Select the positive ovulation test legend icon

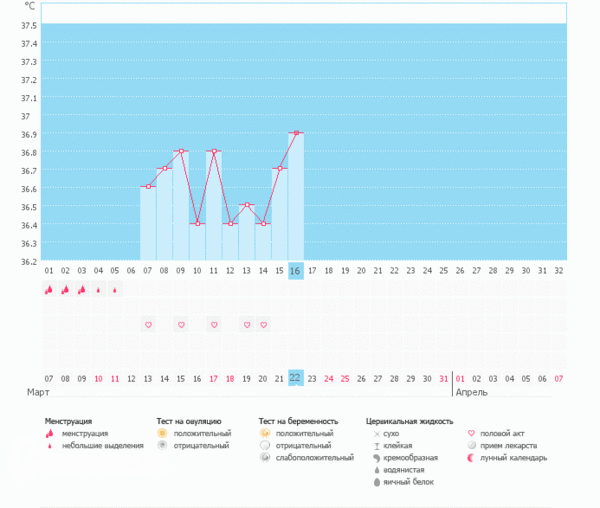[x=162, y=434]
